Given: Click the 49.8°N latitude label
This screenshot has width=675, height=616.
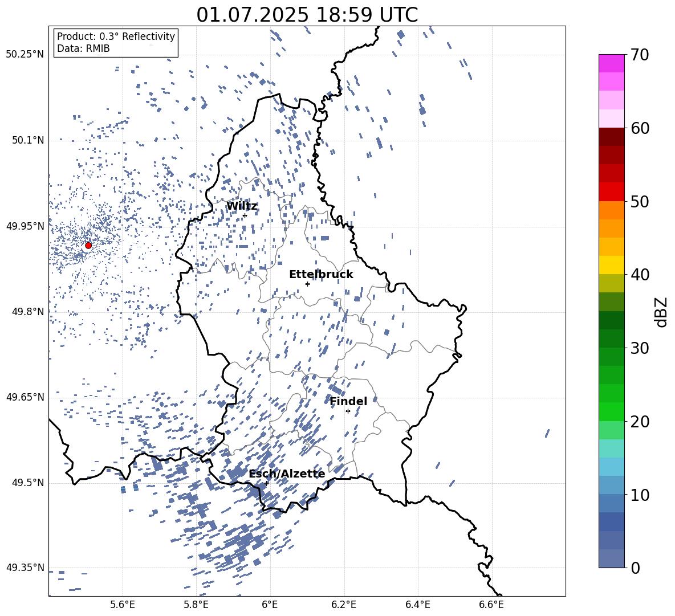Looking at the screenshot, I should pyautogui.click(x=27, y=312).
